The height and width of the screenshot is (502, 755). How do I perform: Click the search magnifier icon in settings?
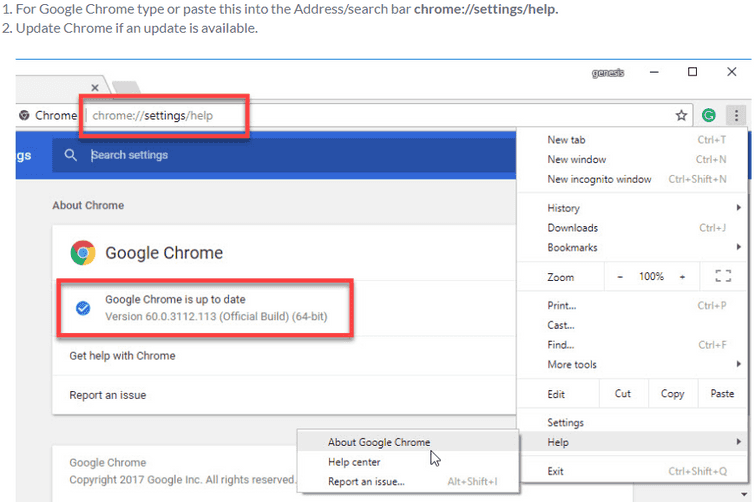click(70, 155)
